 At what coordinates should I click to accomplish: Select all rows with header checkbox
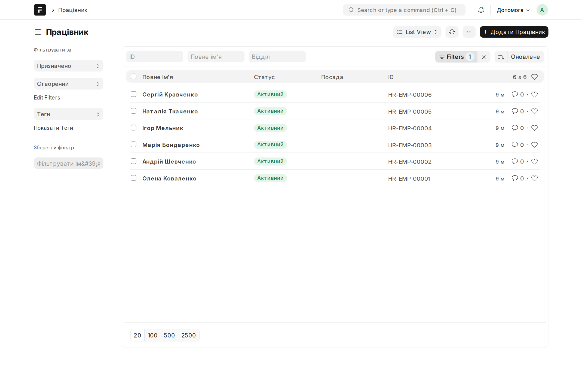point(133,77)
